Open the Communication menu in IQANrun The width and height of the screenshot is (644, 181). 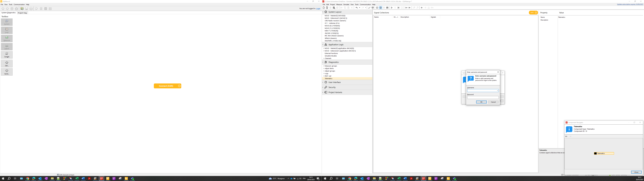coord(19,5)
